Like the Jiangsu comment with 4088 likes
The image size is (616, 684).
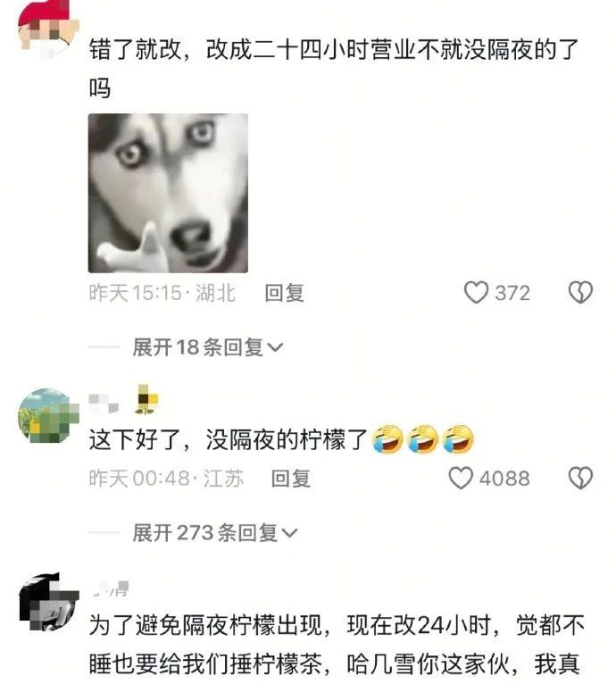[461, 478]
